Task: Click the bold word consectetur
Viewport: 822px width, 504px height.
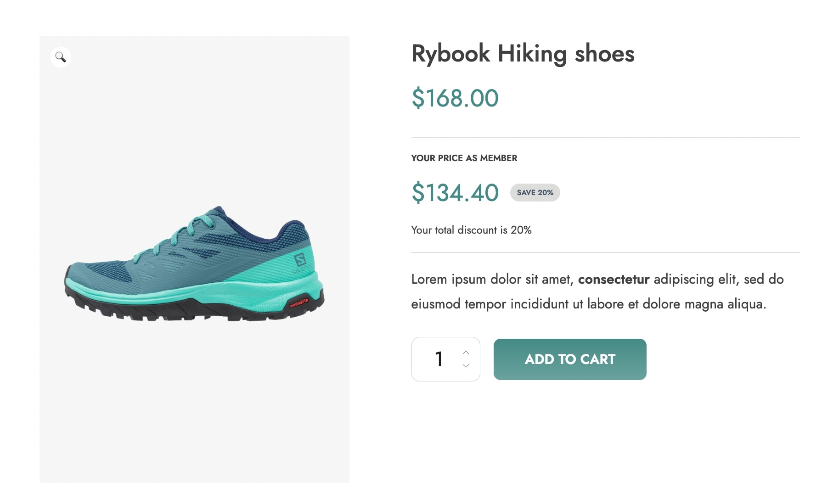Action: click(x=614, y=279)
